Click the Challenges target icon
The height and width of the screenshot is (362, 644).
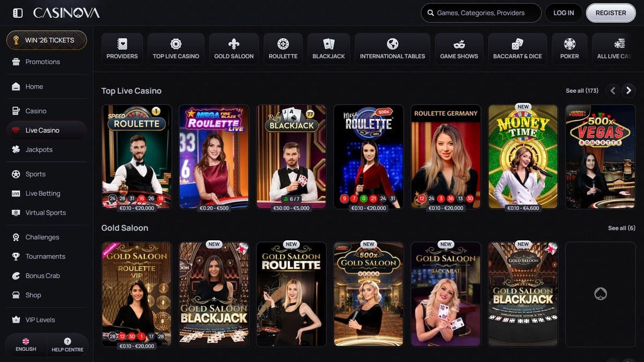tap(16, 237)
